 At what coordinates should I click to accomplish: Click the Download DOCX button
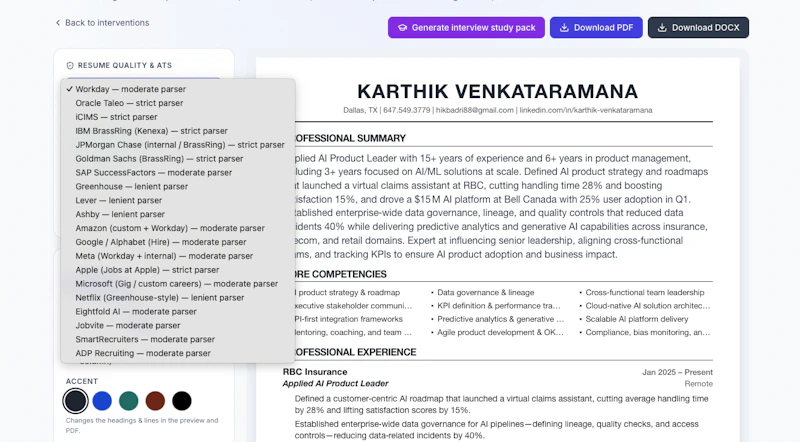(698, 28)
